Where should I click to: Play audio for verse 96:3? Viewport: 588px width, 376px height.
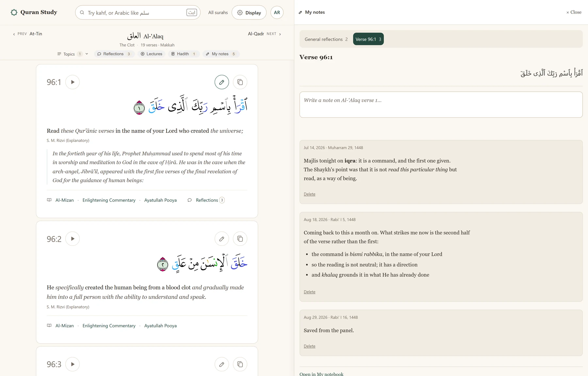[73, 364]
